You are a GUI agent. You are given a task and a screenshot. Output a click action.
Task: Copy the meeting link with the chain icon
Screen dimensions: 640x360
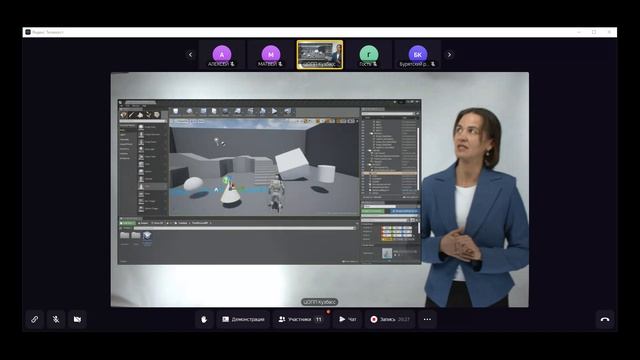[x=35, y=319]
